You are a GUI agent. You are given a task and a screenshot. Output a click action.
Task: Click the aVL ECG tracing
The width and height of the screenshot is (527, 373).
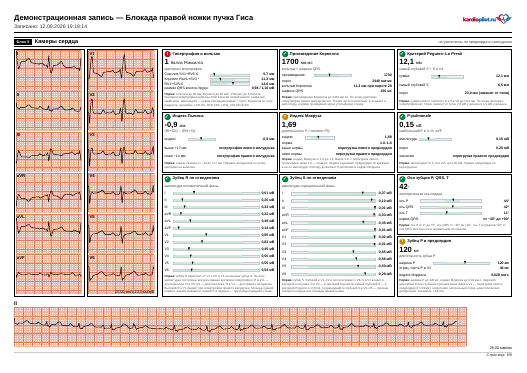click(x=49, y=234)
